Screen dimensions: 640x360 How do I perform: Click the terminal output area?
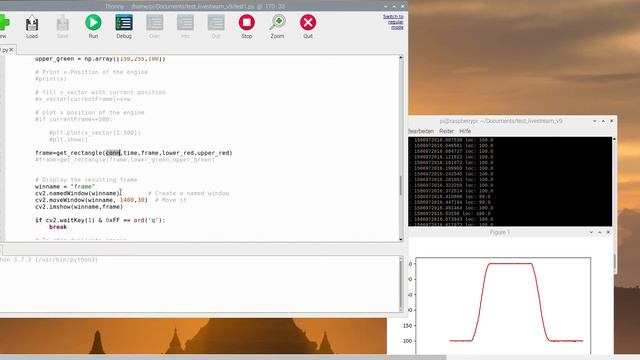510,181
